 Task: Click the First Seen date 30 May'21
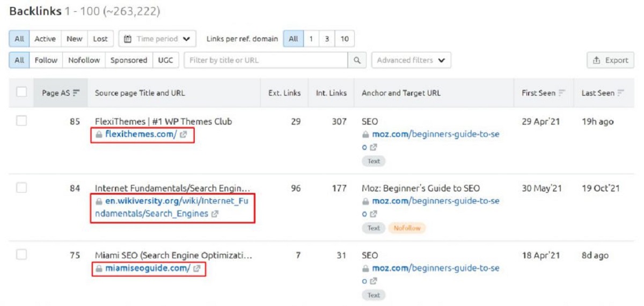pos(541,188)
